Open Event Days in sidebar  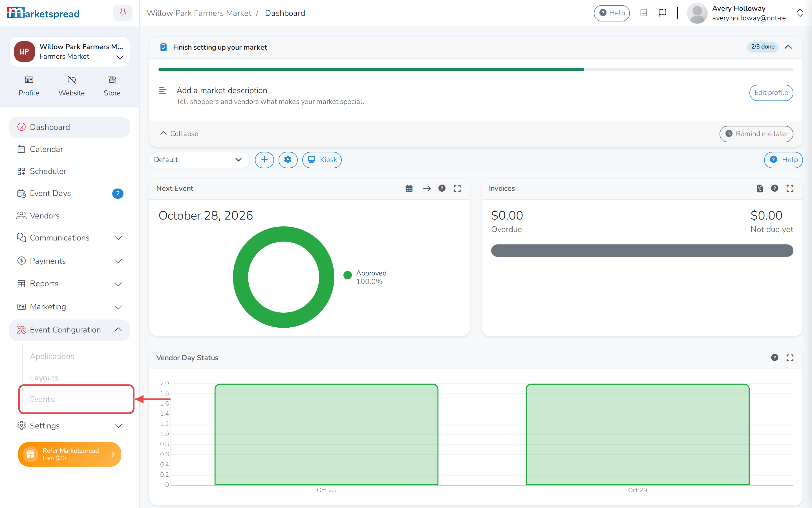pos(69,193)
